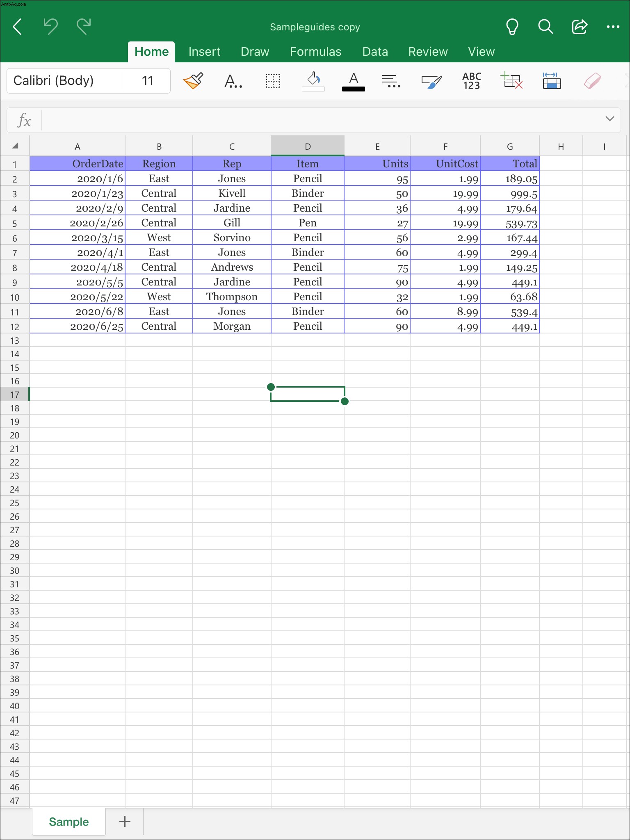Change the font size 11
The width and height of the screenshot is (630, 840).
click(148, 80)
